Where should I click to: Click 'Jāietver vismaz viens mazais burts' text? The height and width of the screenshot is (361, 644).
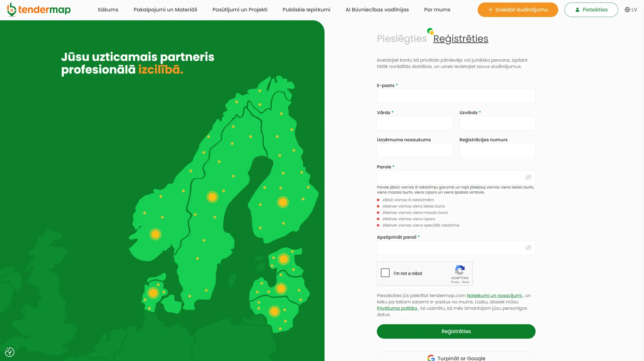coord(415,213)
